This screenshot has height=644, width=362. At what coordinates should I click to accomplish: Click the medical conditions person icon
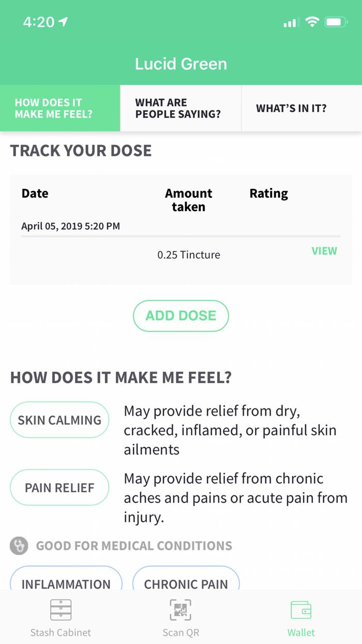(19, 546)
